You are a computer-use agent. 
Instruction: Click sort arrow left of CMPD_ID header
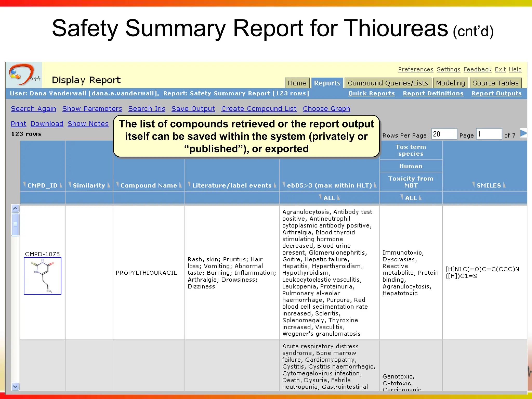tap(24, 185)
